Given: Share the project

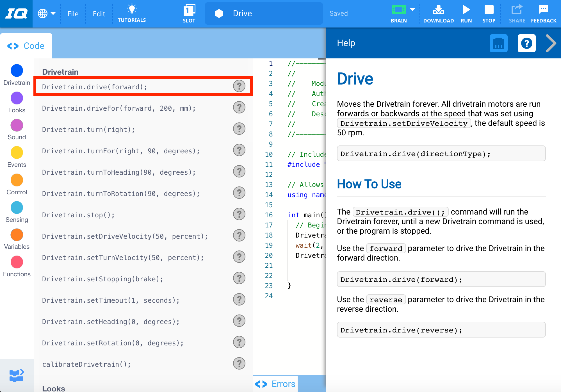Looking at the screenshot, I should click(x=517, y=13).
